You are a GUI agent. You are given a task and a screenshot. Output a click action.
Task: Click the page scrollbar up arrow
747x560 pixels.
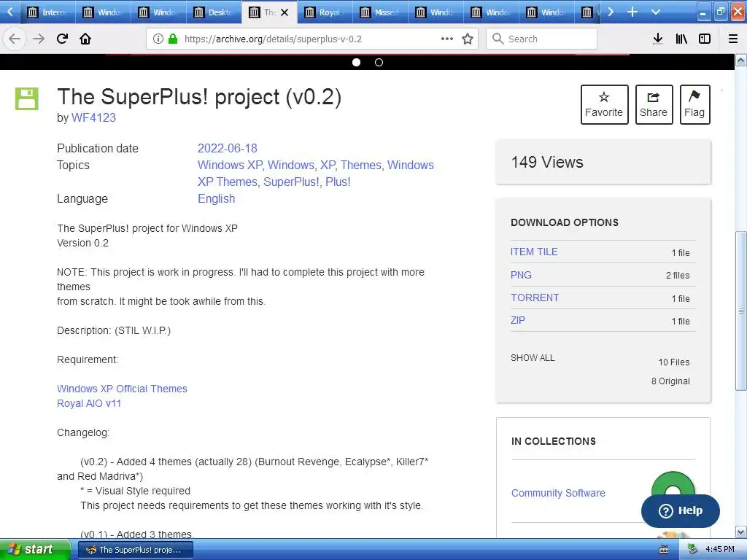(x=741, y=61)
